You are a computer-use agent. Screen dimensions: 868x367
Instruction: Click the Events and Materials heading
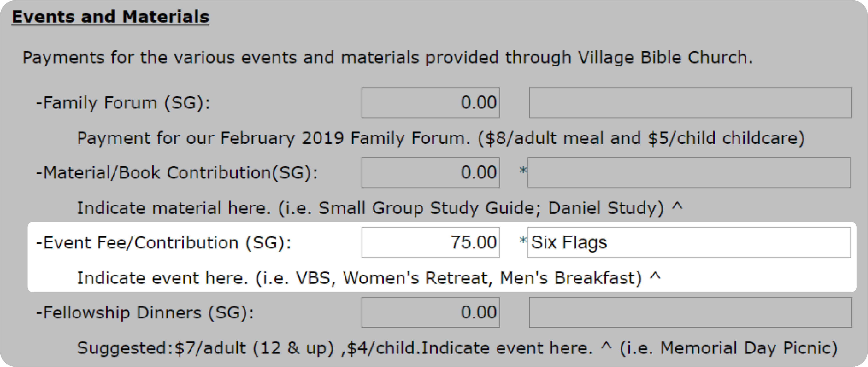pos(111,17)
